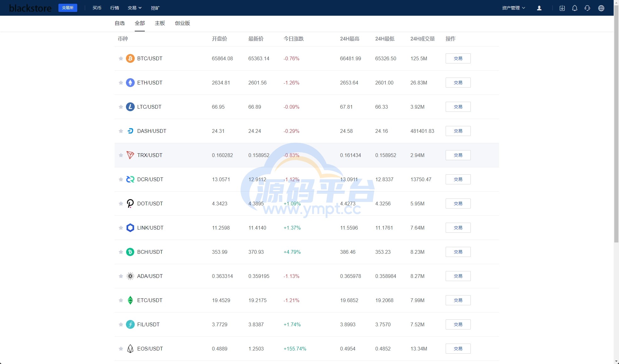Open the language globe icon

(x=601, y=8)
